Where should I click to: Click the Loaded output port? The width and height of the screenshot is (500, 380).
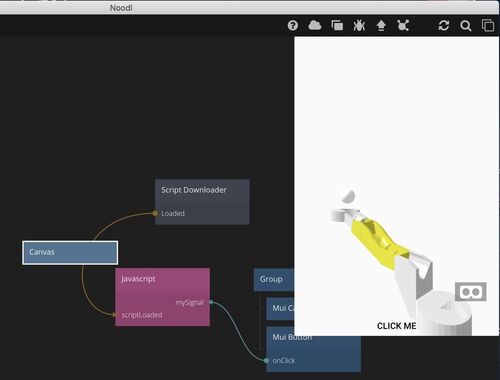click(155, 213)
